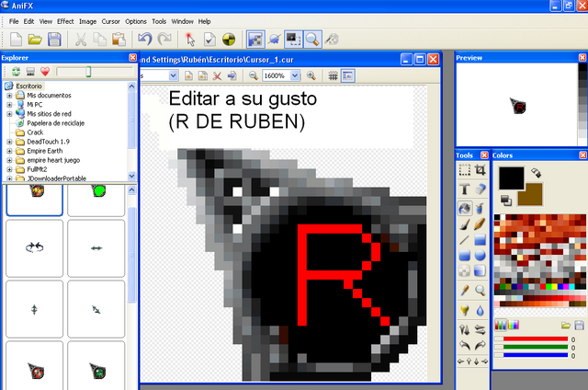Open a palette with folder icon
This screenshot has height=390, width=588.
click(x=566, y=325)
